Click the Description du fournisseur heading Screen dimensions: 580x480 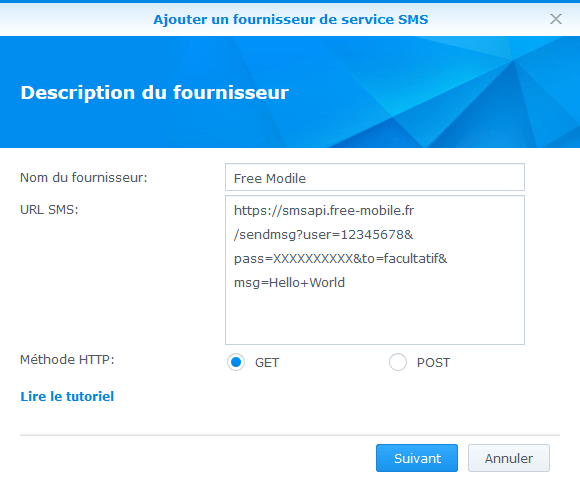155,92
